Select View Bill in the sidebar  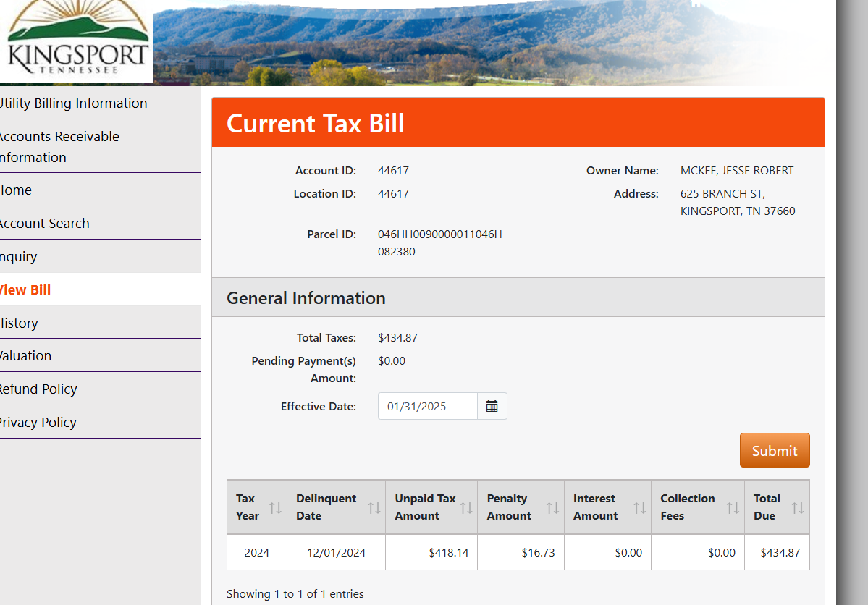pos(25,290)
